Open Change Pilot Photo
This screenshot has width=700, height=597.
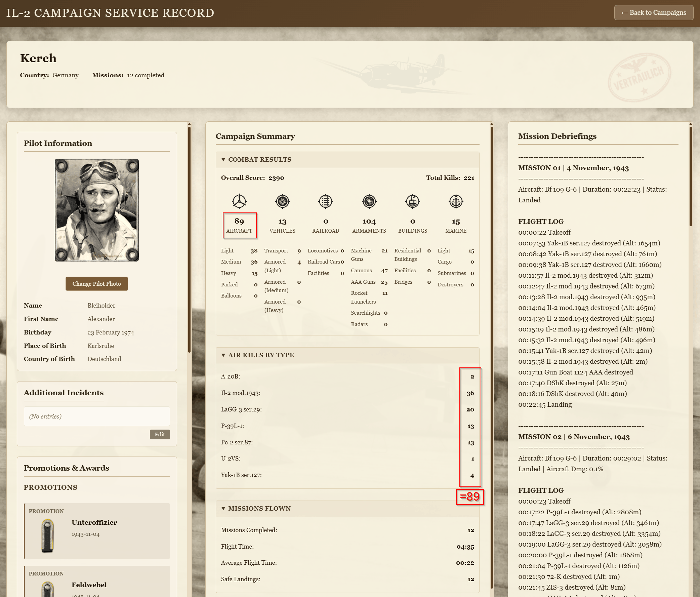(97, 283)
